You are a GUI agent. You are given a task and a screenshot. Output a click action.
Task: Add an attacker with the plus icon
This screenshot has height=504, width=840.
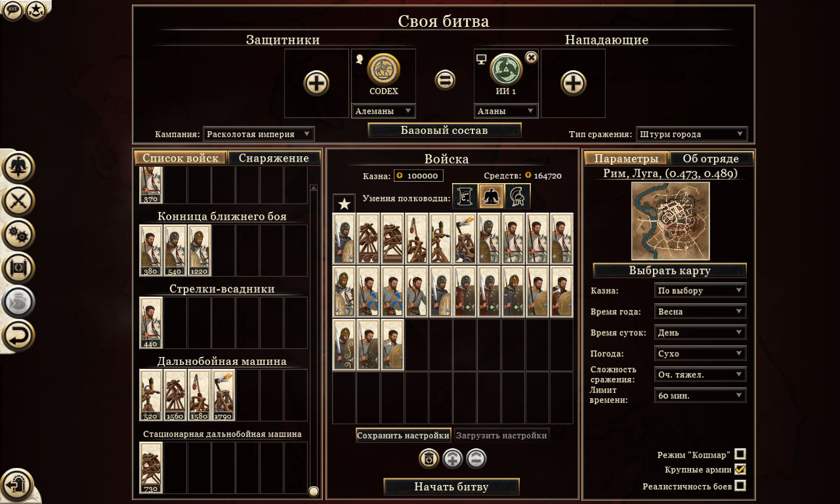tap(573, 83)
